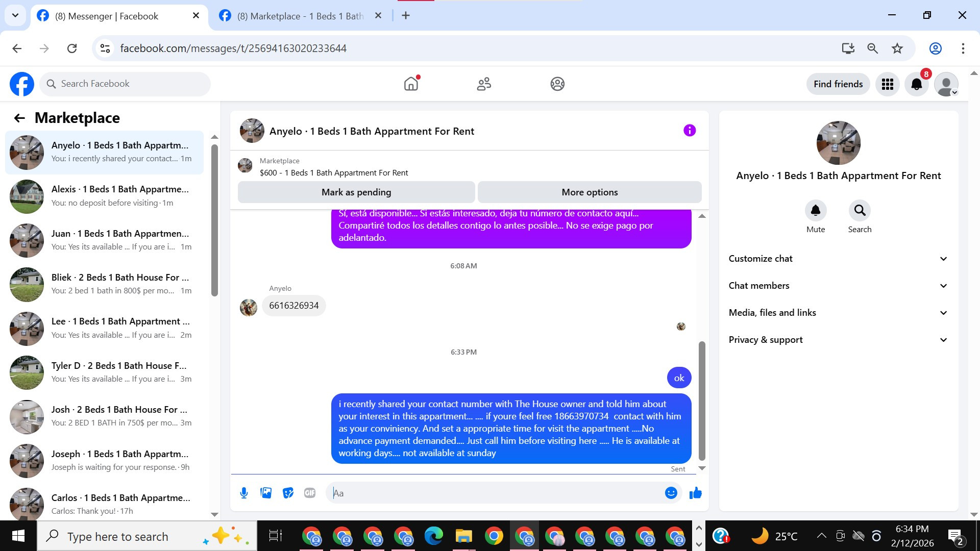This screenshot has width=980, height=551.
Task: Open the Windows Start menu
Action: point(18,536)
